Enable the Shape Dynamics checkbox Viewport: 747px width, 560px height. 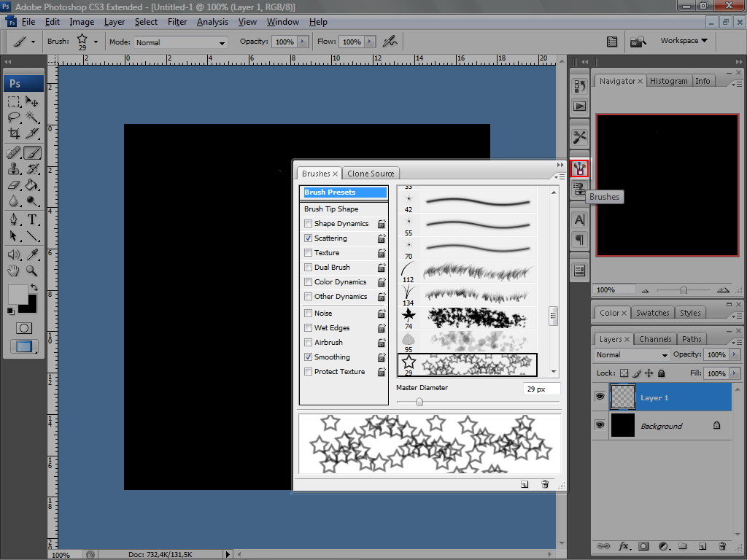point(308,224)
